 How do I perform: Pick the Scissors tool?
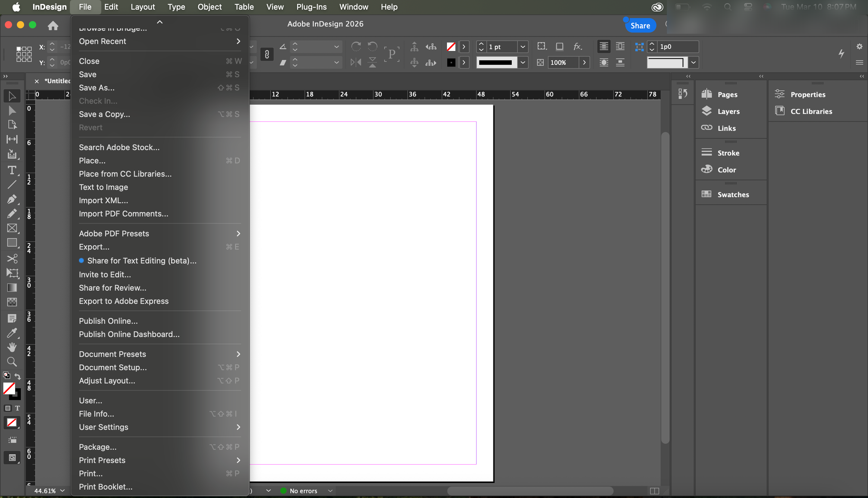pyautogui.click(x=12, y=259)
